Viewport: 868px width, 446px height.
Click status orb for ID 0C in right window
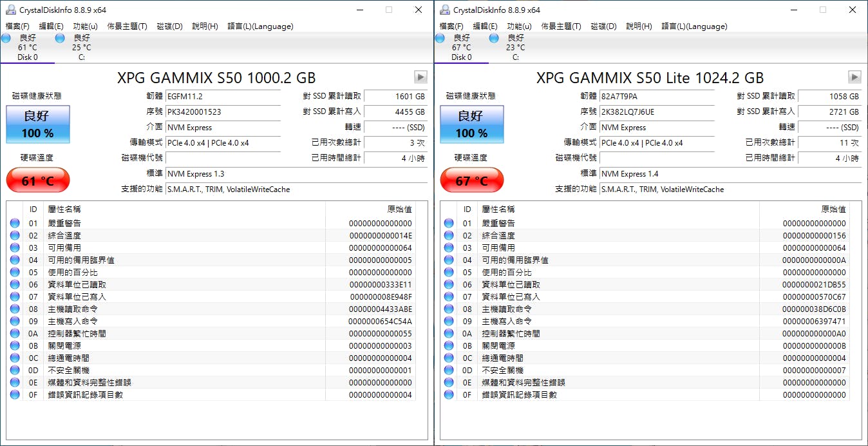(x=449, y=358)
